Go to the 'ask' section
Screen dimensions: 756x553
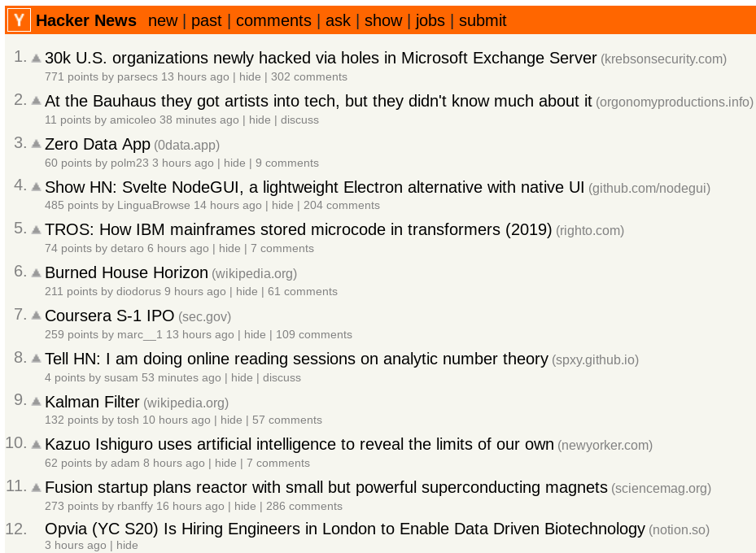(x=338, y=20)
